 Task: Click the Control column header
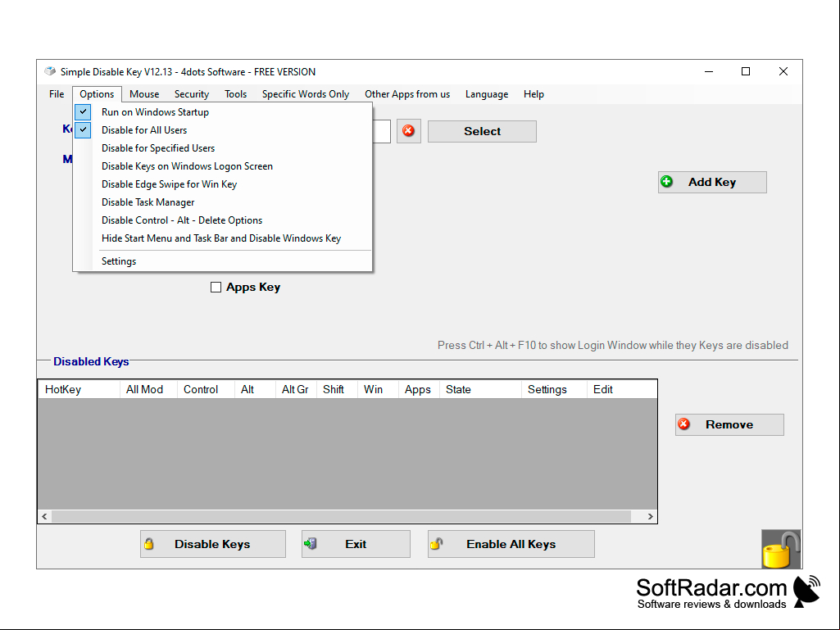206,389
